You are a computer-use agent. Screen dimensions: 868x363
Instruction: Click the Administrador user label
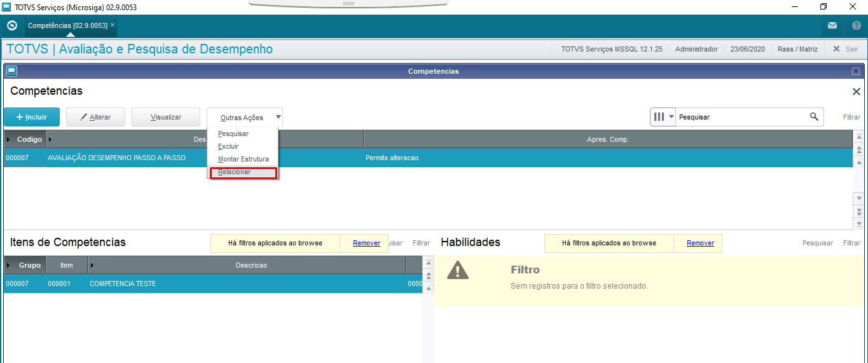(x=696, y=49)
